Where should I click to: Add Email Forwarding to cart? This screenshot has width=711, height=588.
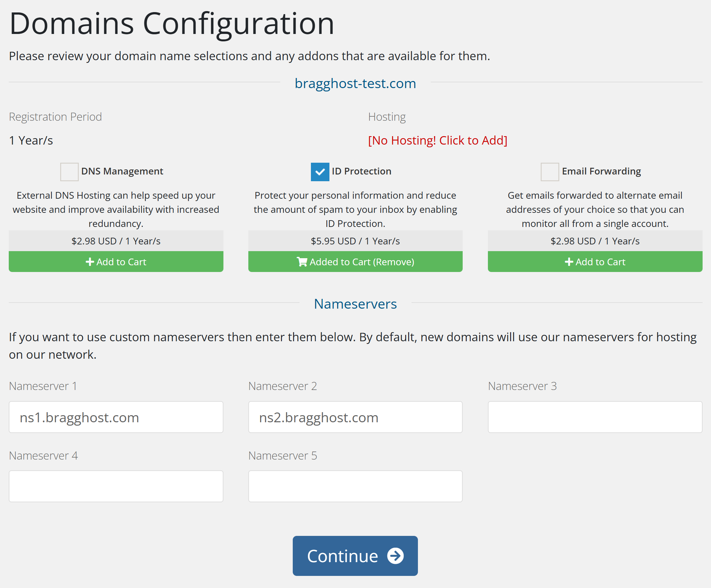point(595,262)
